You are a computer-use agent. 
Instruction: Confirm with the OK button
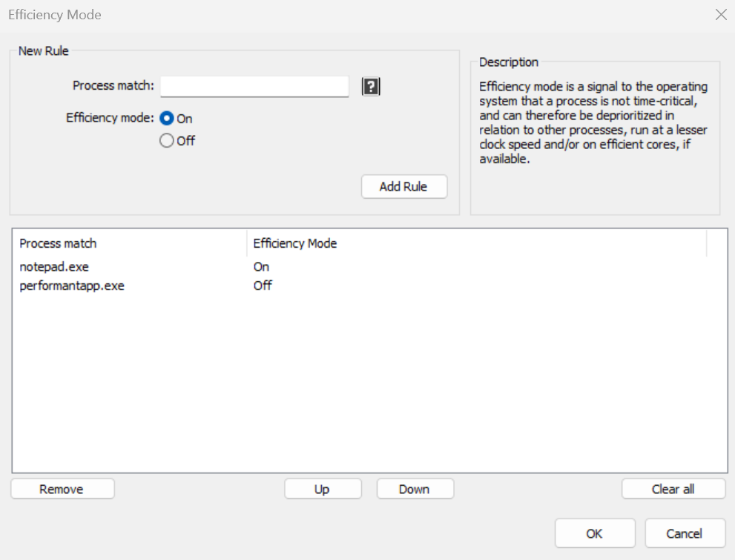coord(595,533)
